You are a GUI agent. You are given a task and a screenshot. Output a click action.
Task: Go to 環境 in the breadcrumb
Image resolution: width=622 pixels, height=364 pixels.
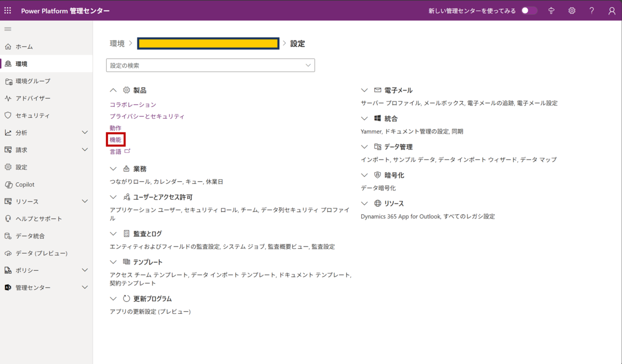pyautogui.click(x=117, y=43)
